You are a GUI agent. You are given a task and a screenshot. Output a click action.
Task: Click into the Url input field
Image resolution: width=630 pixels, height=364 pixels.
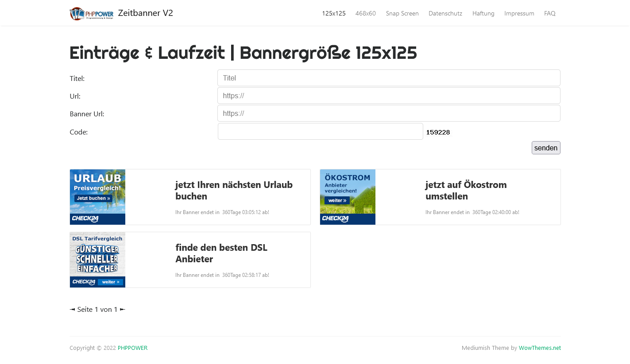388,96
